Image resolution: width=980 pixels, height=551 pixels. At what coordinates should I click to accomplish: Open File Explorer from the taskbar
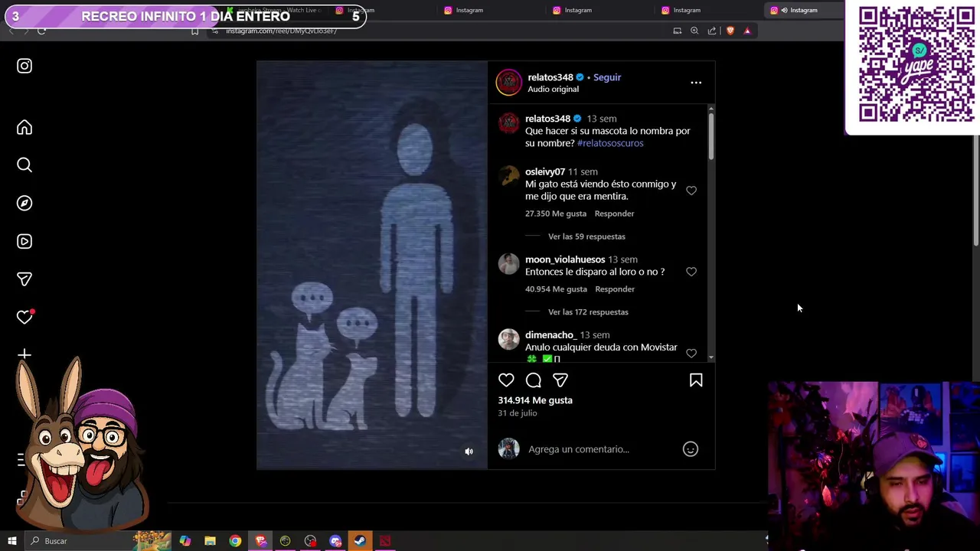pyautogui.click(x=210, y=541)
